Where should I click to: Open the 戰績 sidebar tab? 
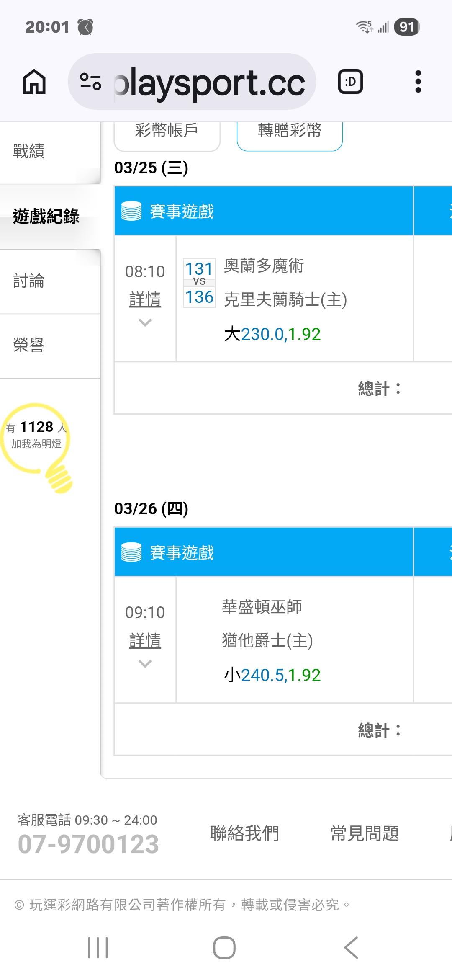[x=29, y=152]
